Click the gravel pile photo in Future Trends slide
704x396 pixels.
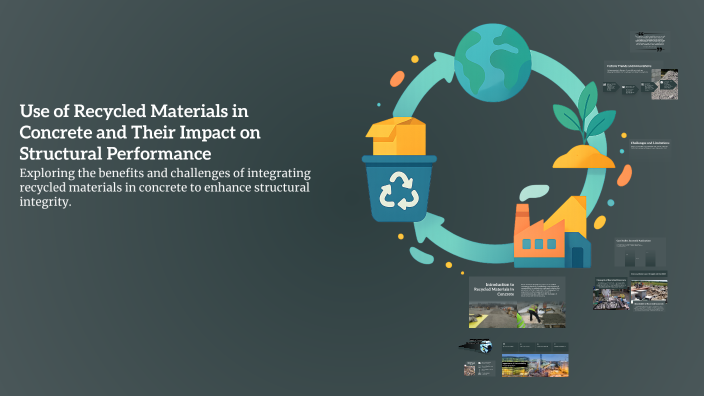click(x=664, y=84)
